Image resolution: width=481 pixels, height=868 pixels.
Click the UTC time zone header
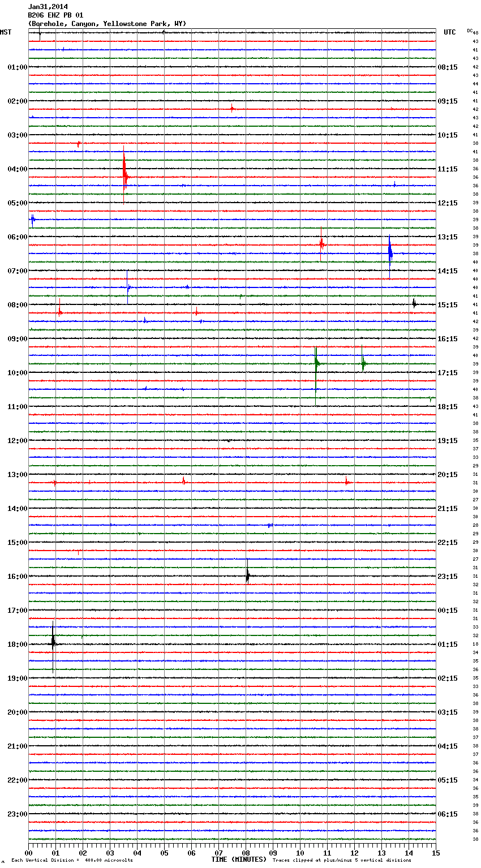pos(450,32)
